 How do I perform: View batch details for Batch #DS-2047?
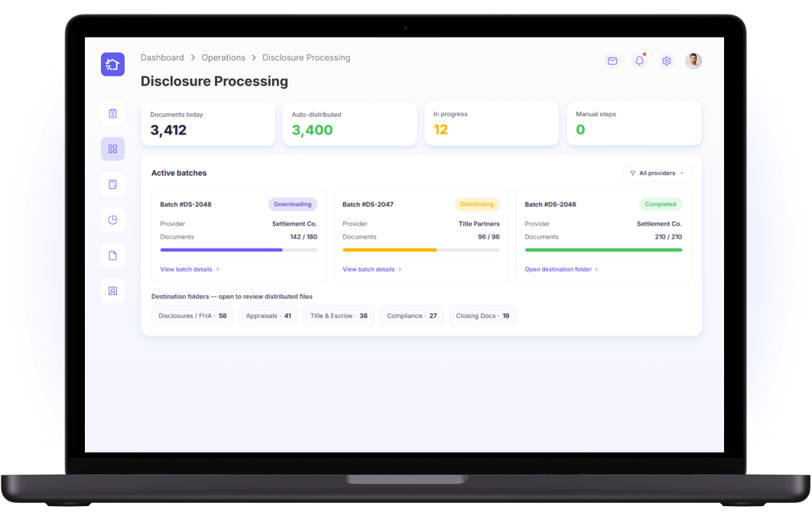click(x=372, y=269)
